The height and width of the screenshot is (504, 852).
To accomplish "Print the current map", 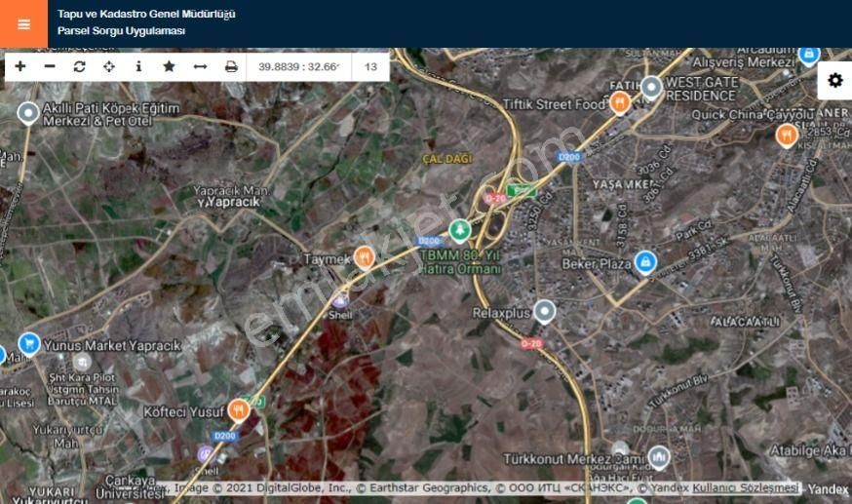I will 231,66.
